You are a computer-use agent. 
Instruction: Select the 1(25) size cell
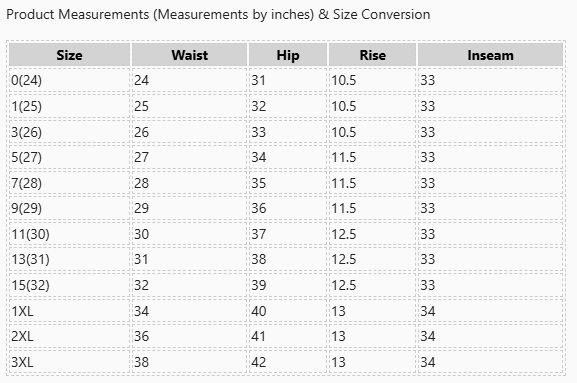coord(70,106)
